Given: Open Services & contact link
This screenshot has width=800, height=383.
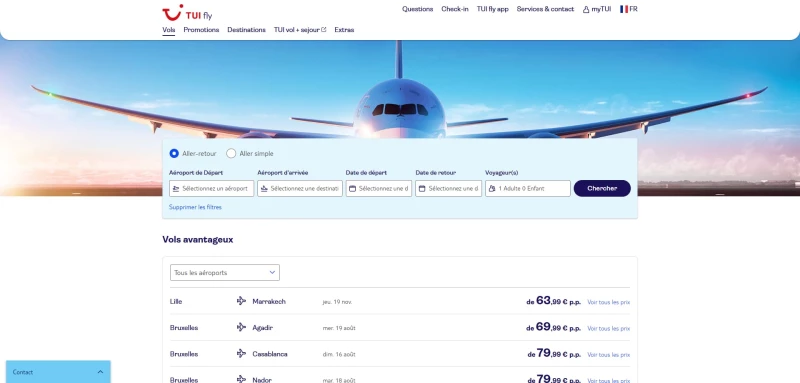Looking at the screenshot, I should point(545,9).
